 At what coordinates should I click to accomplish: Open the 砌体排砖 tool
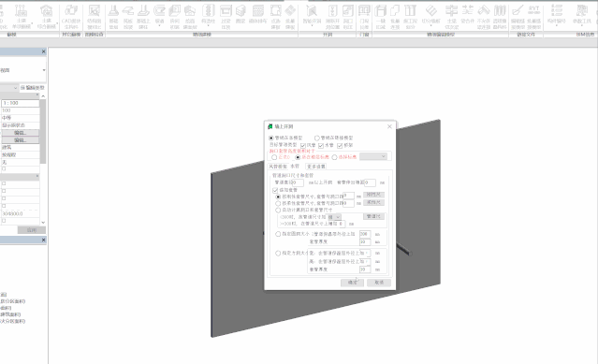[x=257, y=14]
